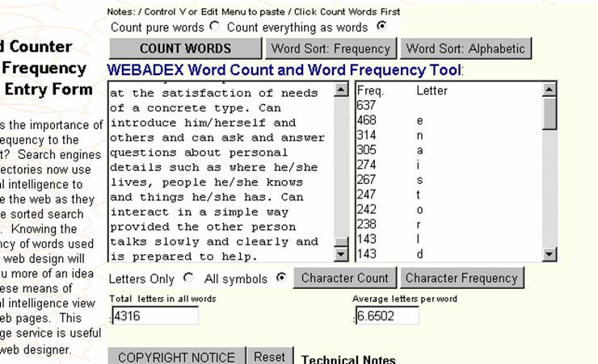Image resolution: width=598 pixels, height=364 pixels.
Task: Click the results list scrollbar thumb
Action: coord(549,113)
